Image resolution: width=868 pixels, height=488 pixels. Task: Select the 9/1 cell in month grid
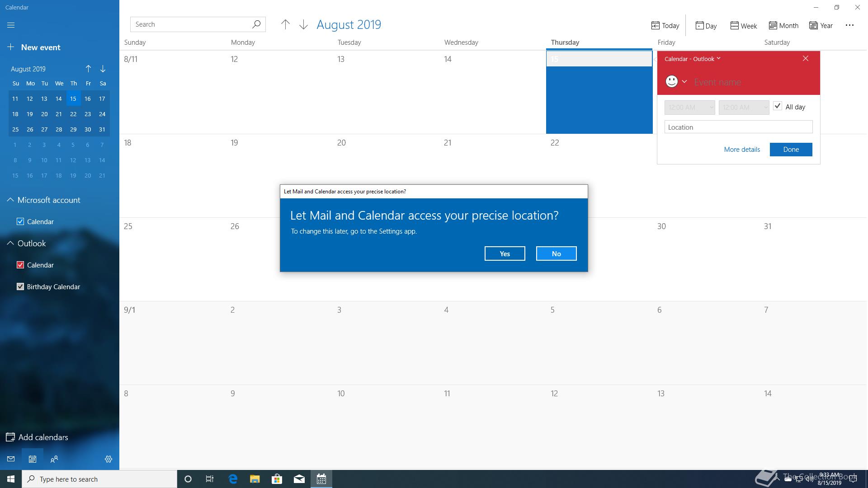pos(173,343)
